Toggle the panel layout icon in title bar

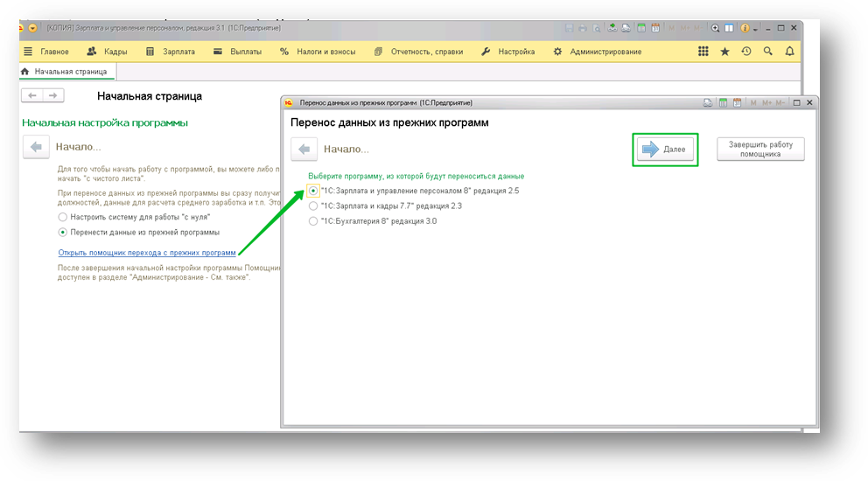tap(729, 28)
